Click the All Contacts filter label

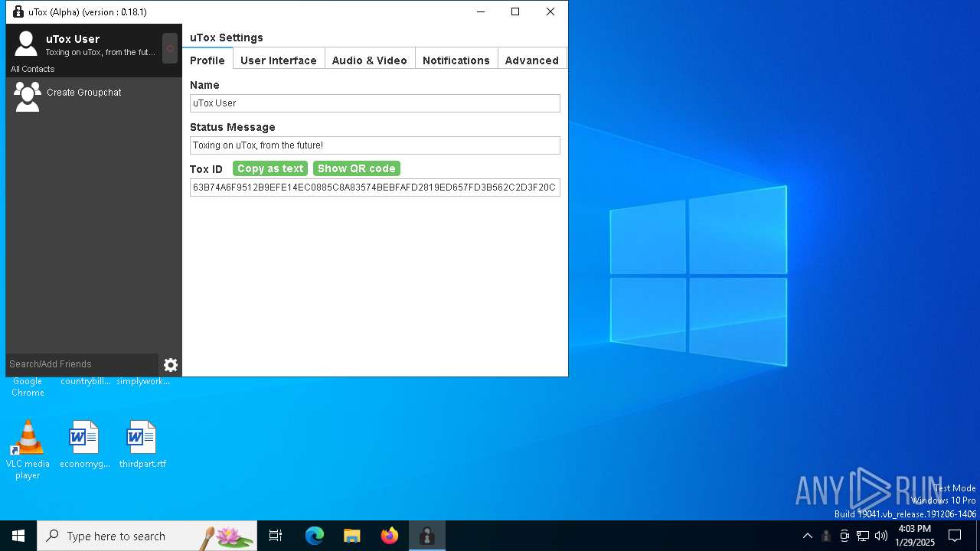(33, 69)
